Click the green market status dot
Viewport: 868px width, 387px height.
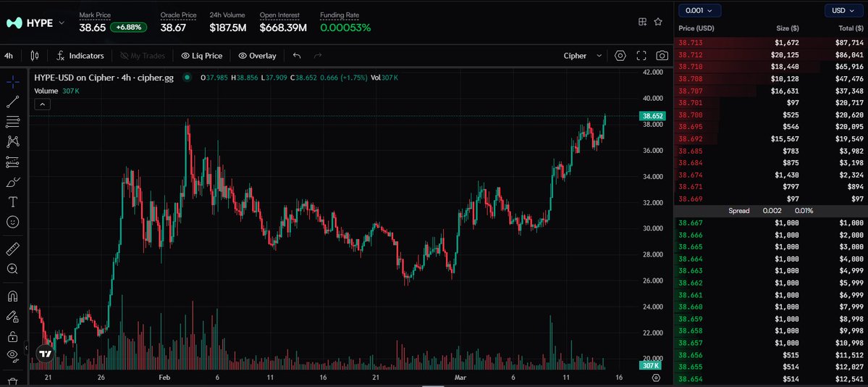tap(187, 78)
